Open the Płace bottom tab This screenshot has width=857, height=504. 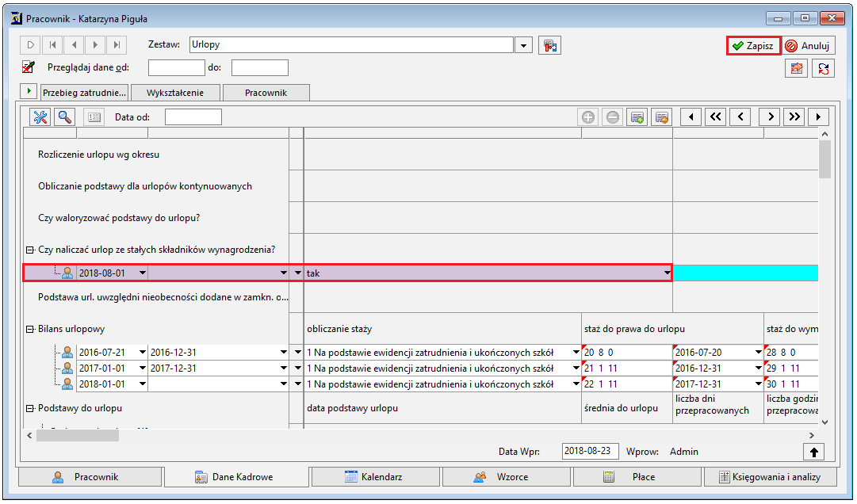(x=637, y=477)
